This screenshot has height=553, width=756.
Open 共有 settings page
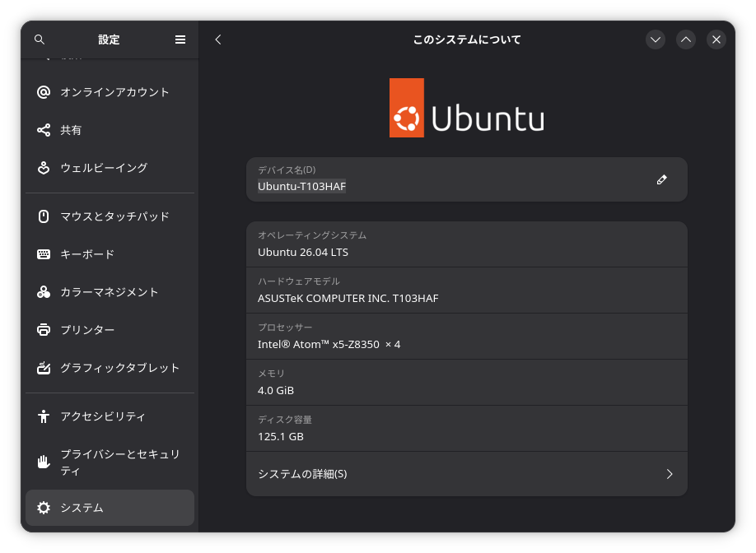[110, 130]
